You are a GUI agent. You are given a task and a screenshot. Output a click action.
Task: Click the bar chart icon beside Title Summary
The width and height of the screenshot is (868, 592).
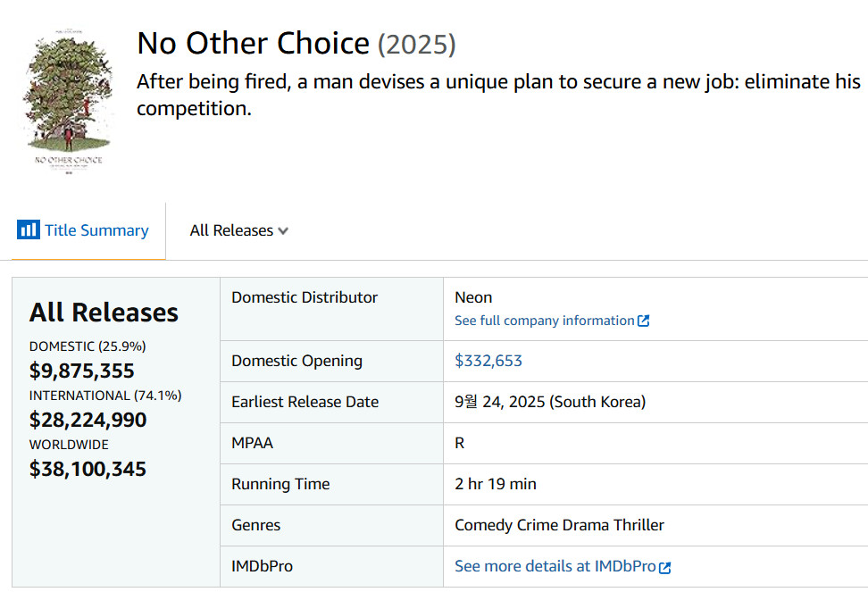pos(29,229)
